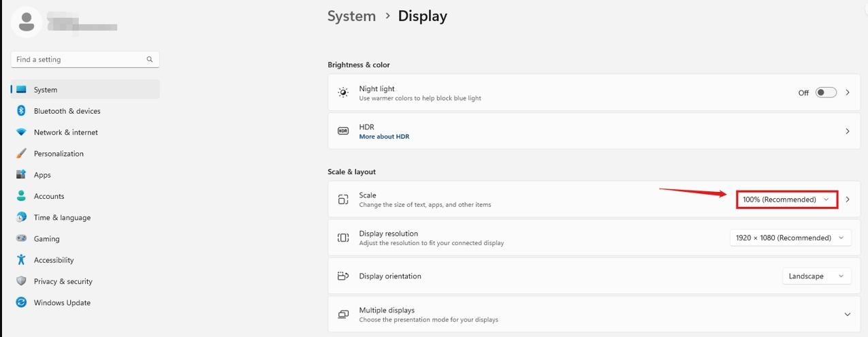Click the Multiple displays row icon
Screen dimensions: 868x337
343,314
